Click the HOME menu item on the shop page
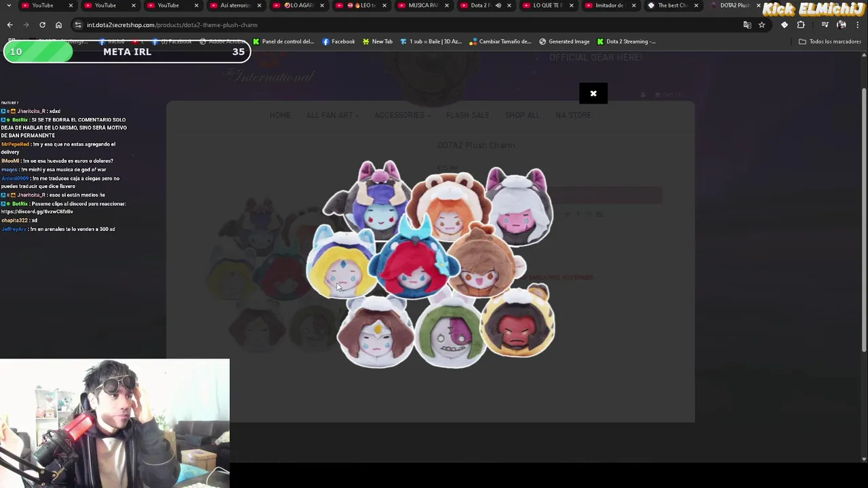Screen dimensions: 868x488 pos(280,115)
